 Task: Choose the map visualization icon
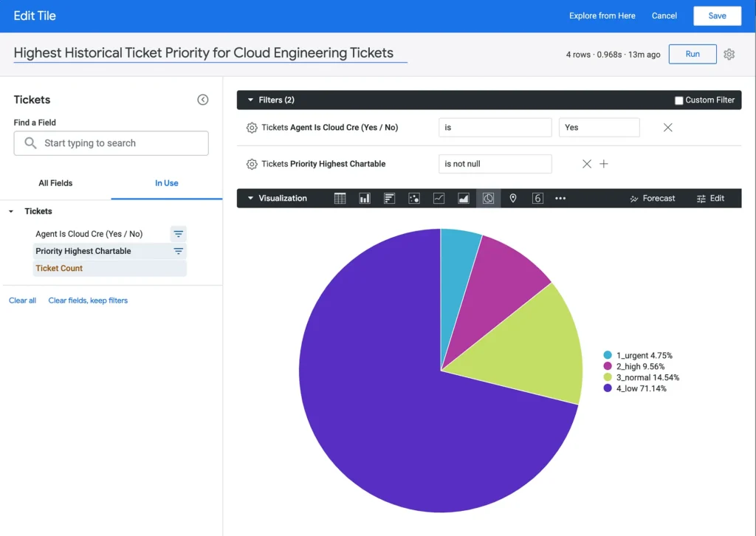click(513, 199)
